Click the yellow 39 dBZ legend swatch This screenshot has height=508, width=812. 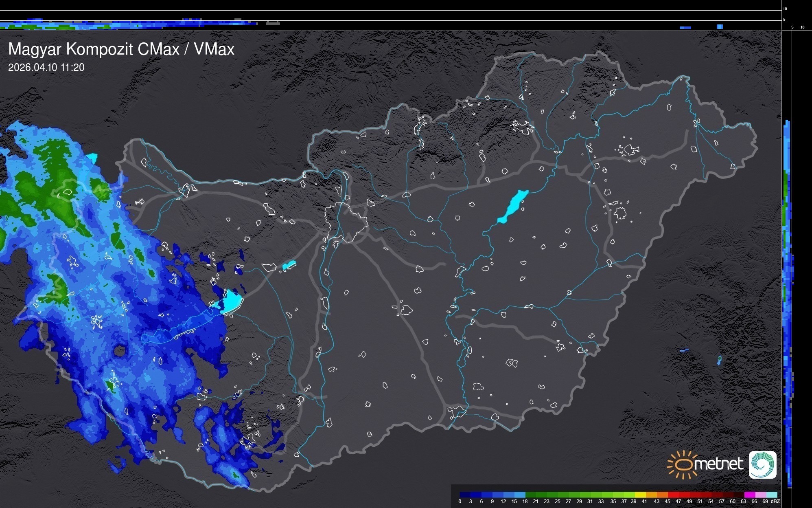click(x=640, y=495)
